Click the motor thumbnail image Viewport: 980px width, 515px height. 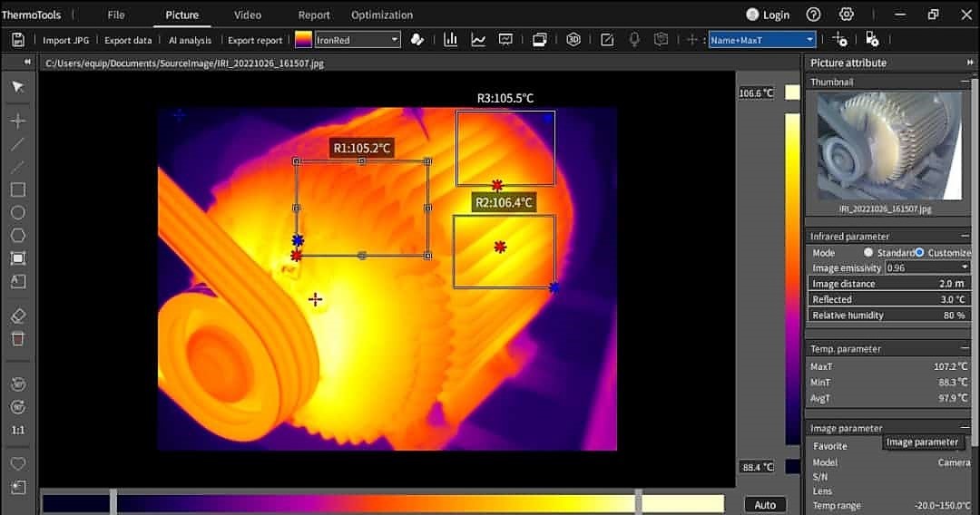coord(889,146)
